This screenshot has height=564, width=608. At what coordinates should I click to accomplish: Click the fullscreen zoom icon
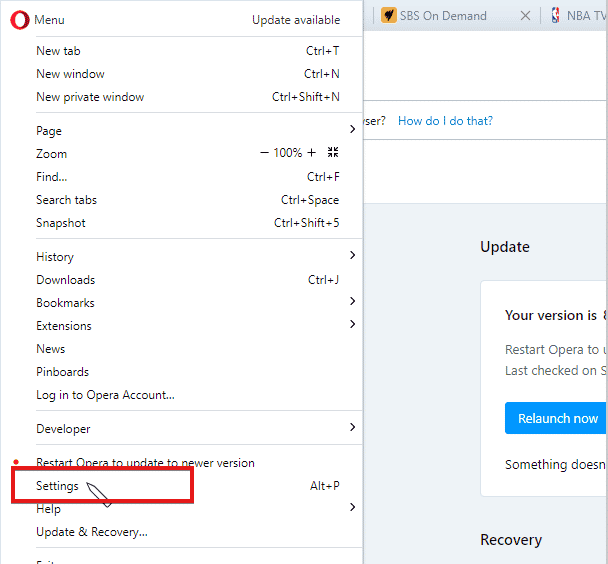click(333, 152)
